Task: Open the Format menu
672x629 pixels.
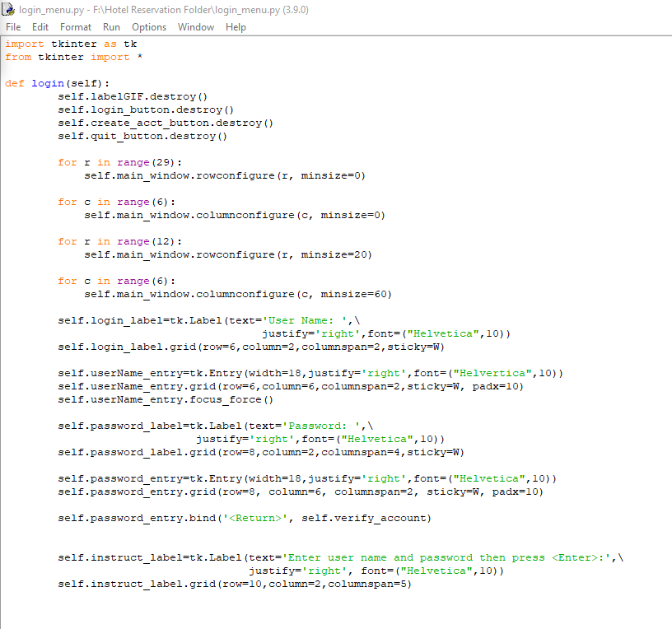Action: tap(75, 26)
